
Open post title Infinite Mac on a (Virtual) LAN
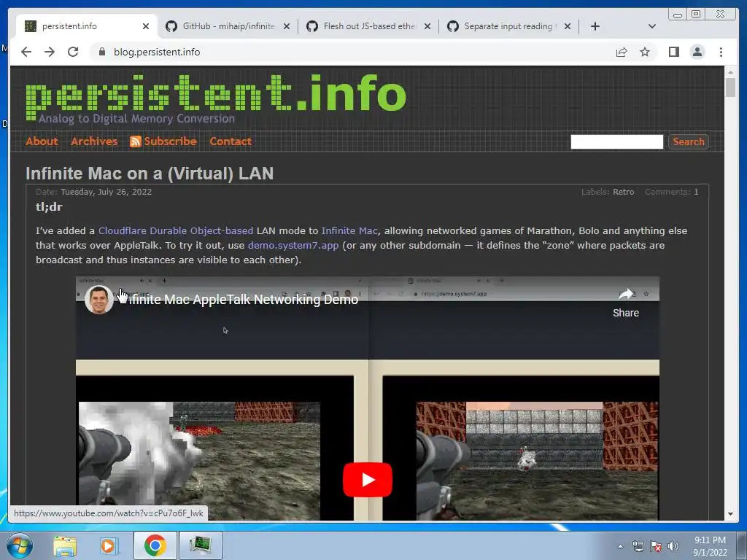coord(150,174)
